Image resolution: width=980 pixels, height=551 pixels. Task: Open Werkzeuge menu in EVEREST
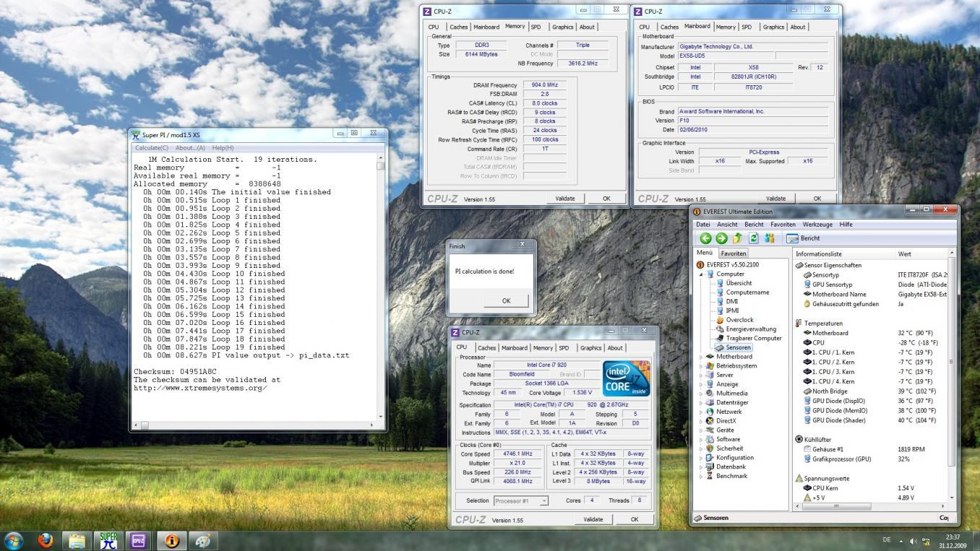tap(817, 225)
